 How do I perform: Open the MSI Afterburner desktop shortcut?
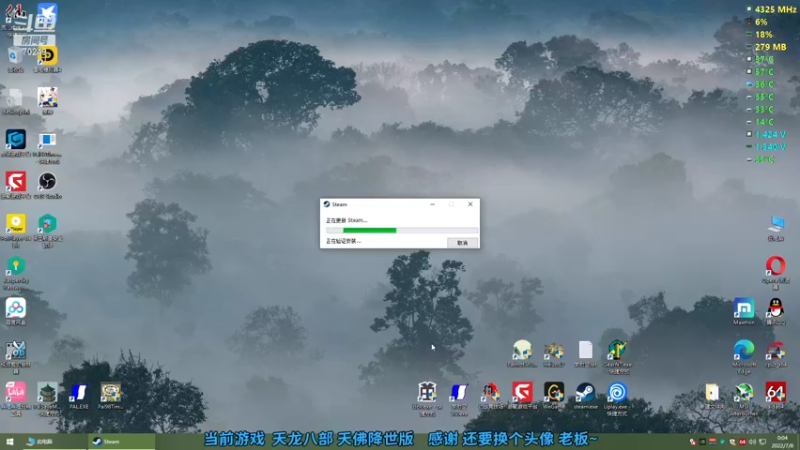(x=744, y=397)
